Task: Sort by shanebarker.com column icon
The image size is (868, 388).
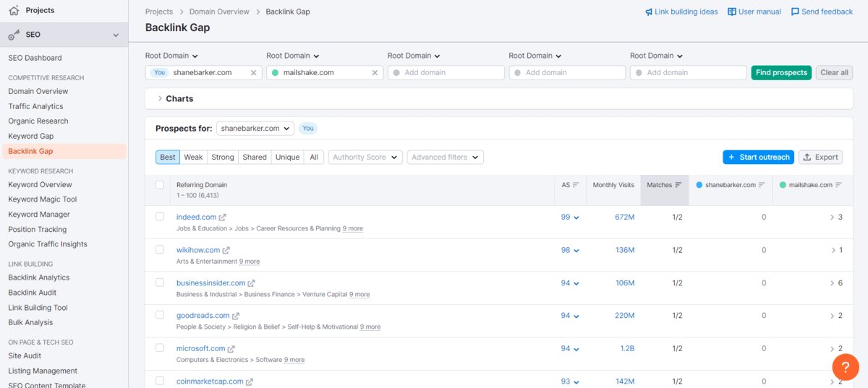Action: (x=762, y=186)
